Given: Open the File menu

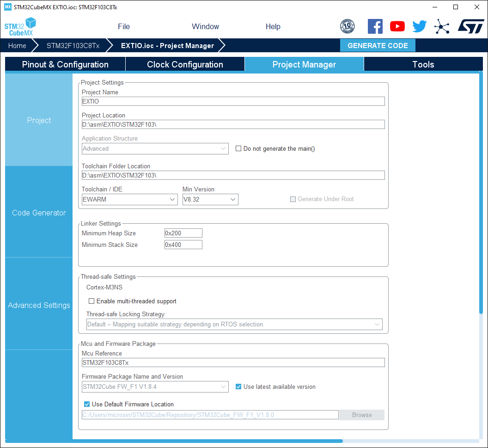Looking at the screenshot, I should pos(123,26).
